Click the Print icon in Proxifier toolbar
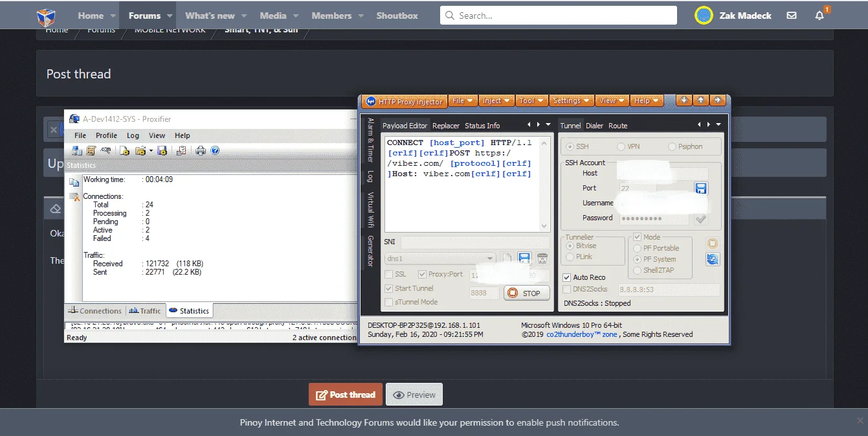The image size is (868, 436). pyautogui.click(x=201, y=150)
